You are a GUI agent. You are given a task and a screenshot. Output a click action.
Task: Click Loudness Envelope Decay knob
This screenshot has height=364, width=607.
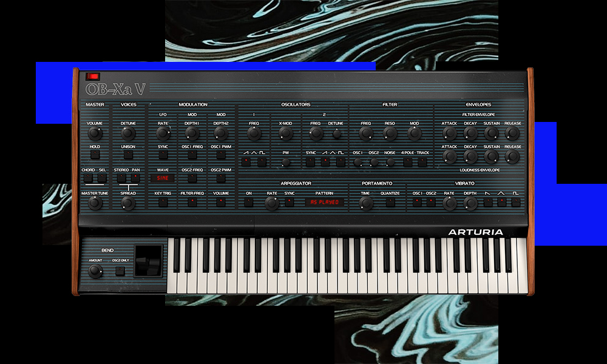pyautogui.click(x=470, y=157)
